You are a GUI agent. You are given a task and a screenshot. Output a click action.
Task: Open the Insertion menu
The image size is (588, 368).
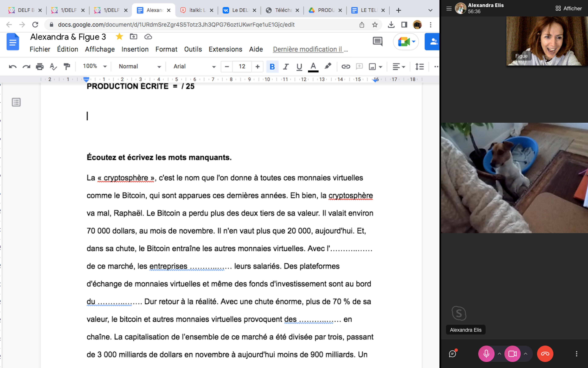(x=135, y=49)
